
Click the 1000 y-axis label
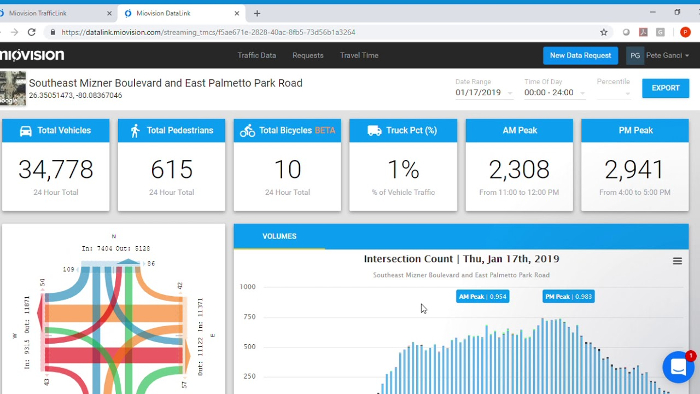[x=247, y=287]
